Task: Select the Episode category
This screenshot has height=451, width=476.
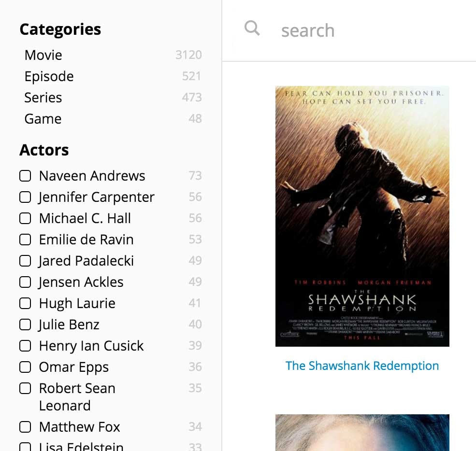Action: [49, 76]
